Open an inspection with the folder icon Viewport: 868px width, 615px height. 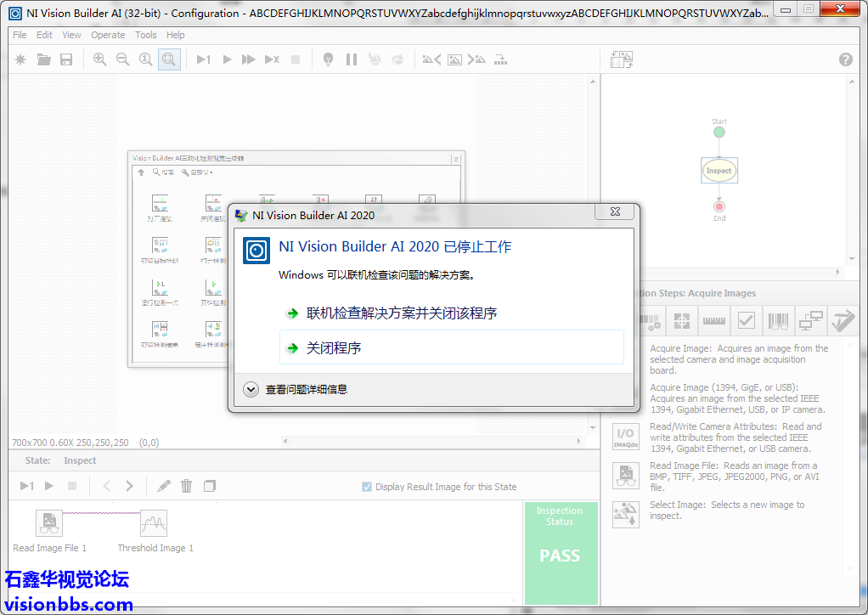pos(43,59)
